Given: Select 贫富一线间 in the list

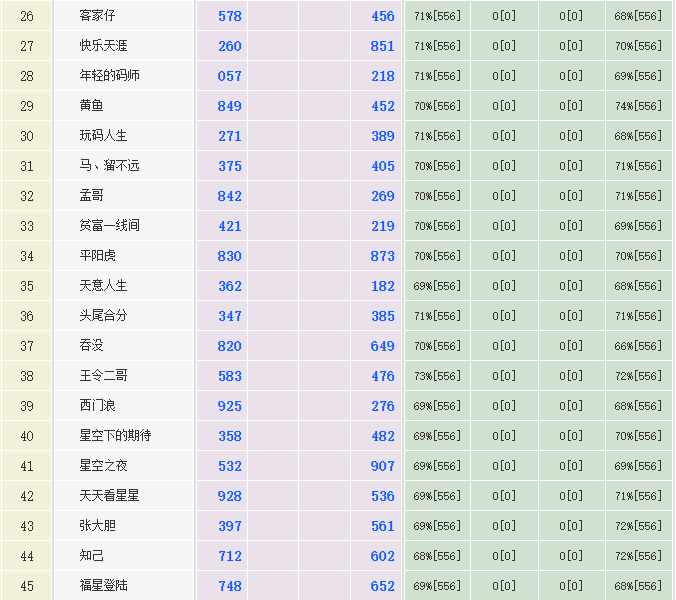Looking at the screenshot, I should [109, 226].
